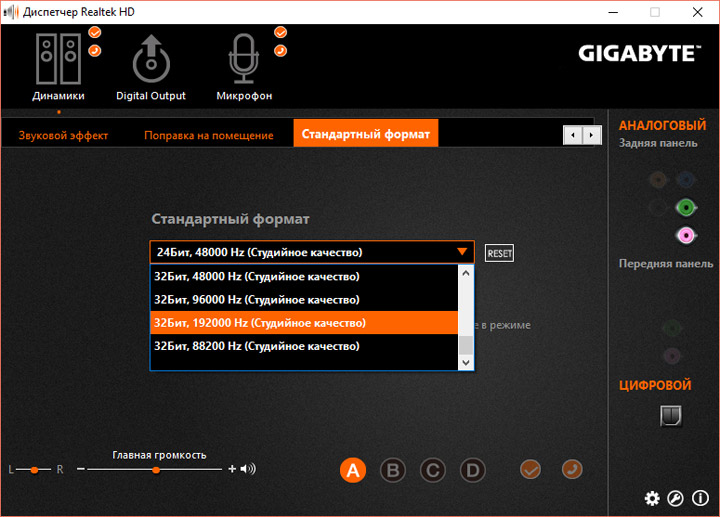Click the dimmed orange rear panel jack

658,180
